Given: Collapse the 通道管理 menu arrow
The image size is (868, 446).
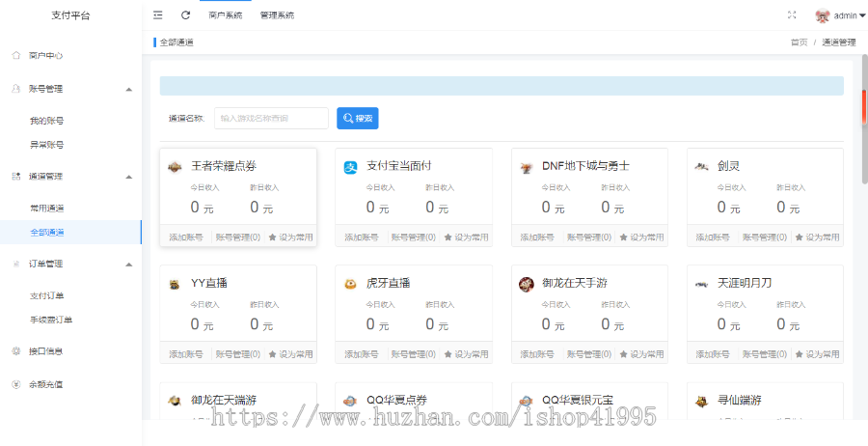Looking at the screenshot, I should pyautogui.click(x=129, y=177).
